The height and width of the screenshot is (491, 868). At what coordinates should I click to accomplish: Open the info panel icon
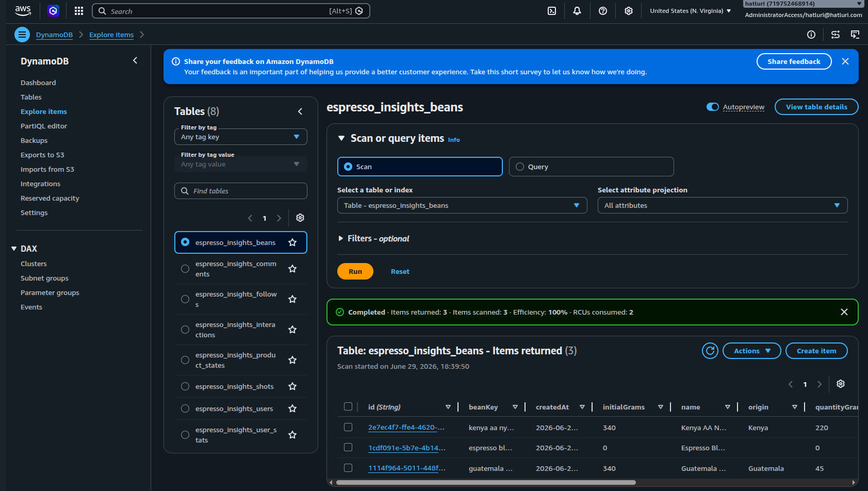(x=811, y=35)
